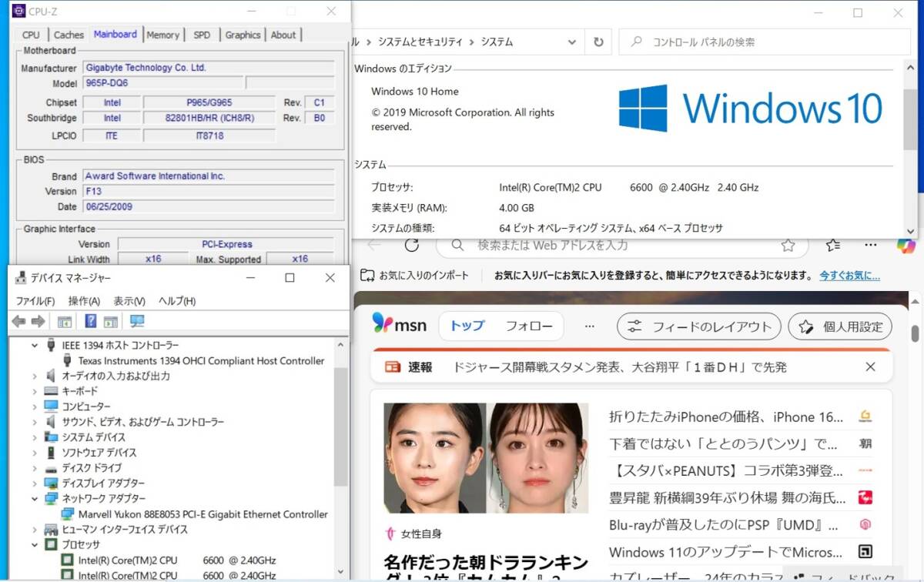The height and width of the screenshot is (582, 924).
Task: Click source icon beside Blu-ray headline
Action: click(865, 525)
